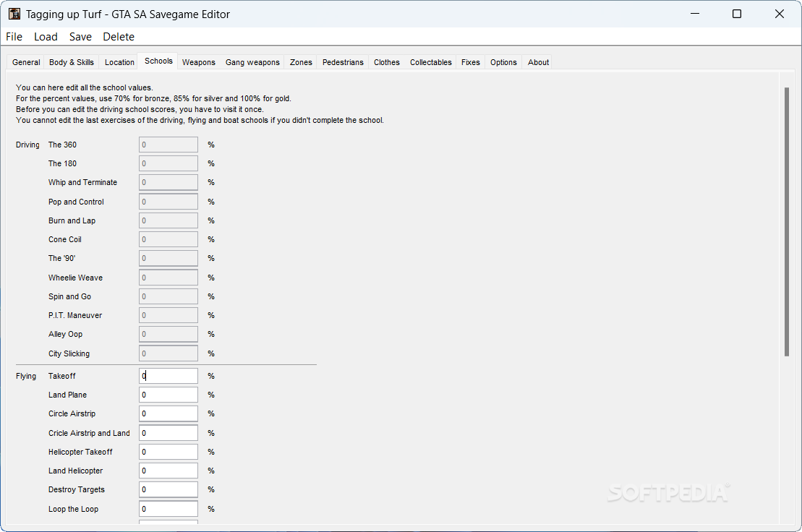This screenshot has height=532, width=802.
Task: Switch to the Location tab
Action: click(x=119, y=62)
